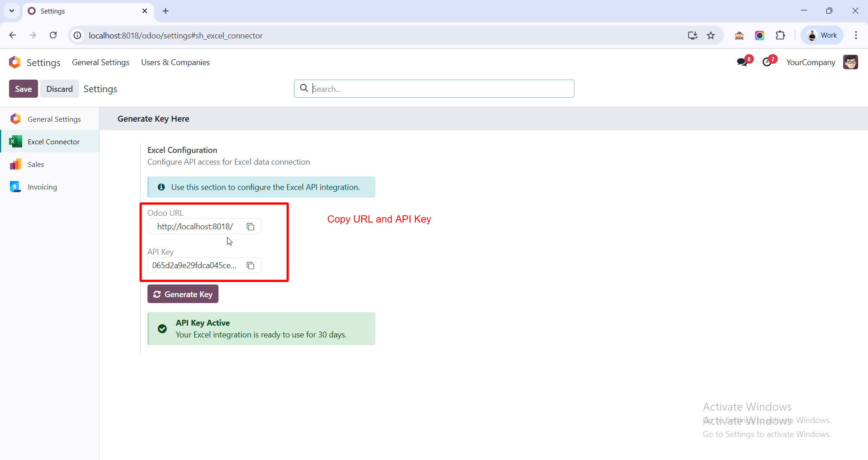Click the magnifier search icon
Screen dimensions: 868x460
click(x=304, y=88)
